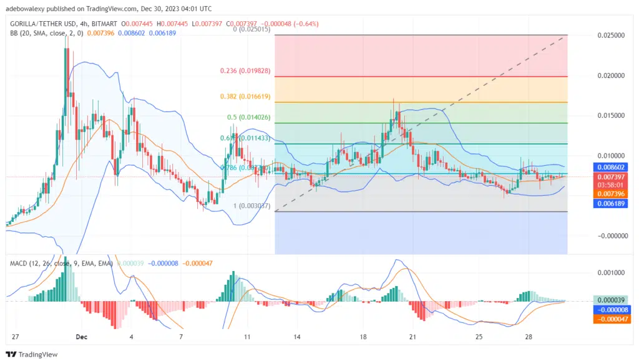639x364 pixels.
Task: Select the 0.236 (0.019828) Fibonacci level label
Action: point(245,71)
